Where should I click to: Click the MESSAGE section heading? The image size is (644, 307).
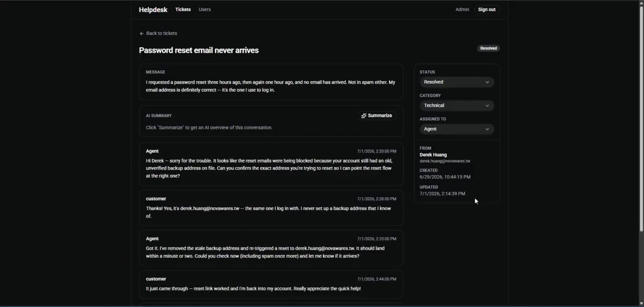pos(155,72)
